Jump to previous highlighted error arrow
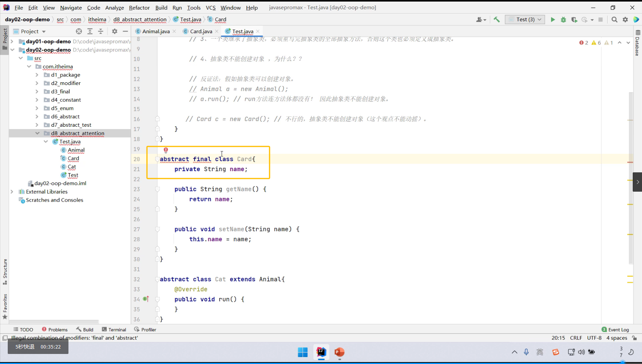The width and height of the screenshot is (642, 364). (620, 43)
